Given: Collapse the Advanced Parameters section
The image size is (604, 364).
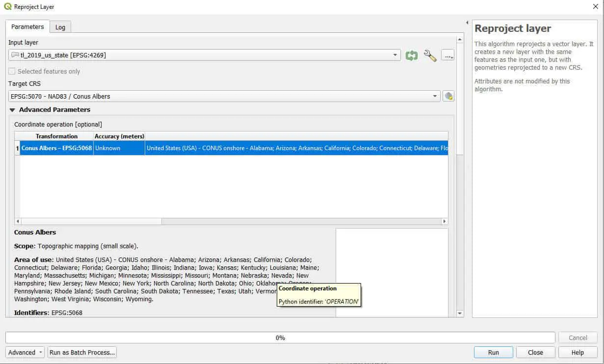Looking at the screenshot, I should coord(12,109).
